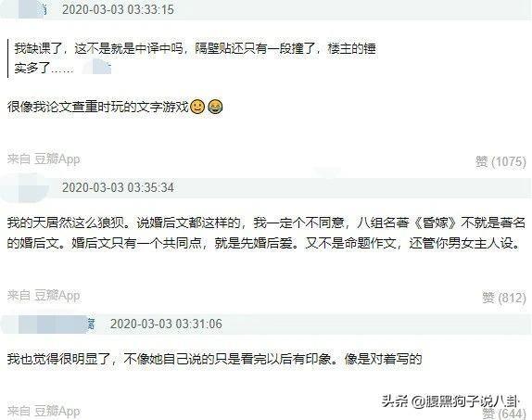Click the laughing tears emoji

(215, 107)
